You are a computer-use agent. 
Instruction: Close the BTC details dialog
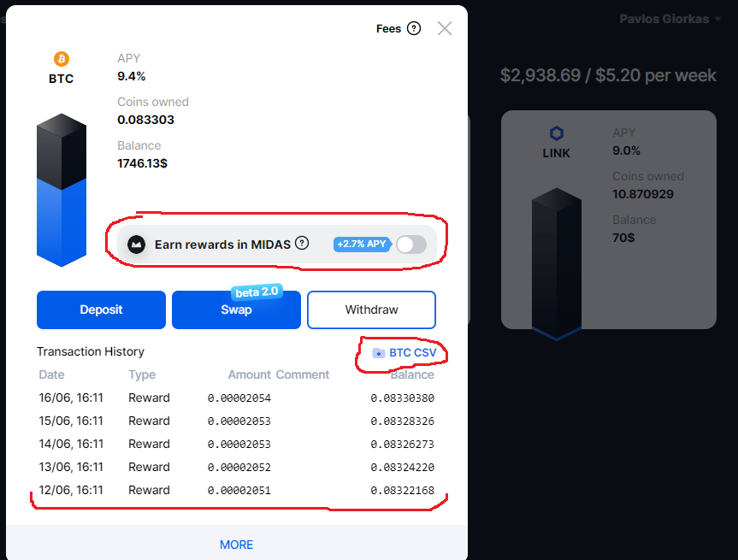point(445,29)
